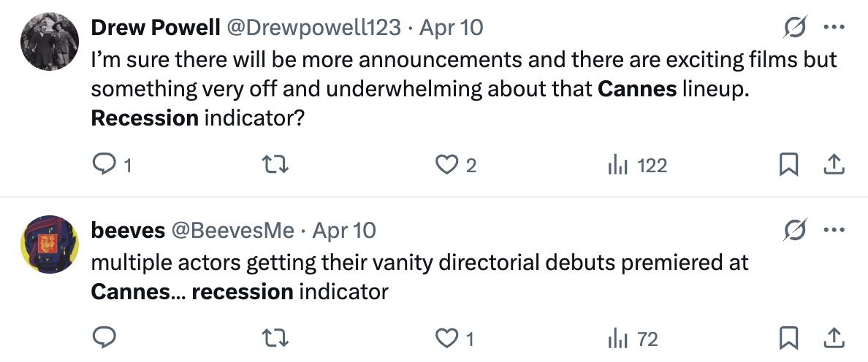Open beeves's profile avatar

(50, 244)
